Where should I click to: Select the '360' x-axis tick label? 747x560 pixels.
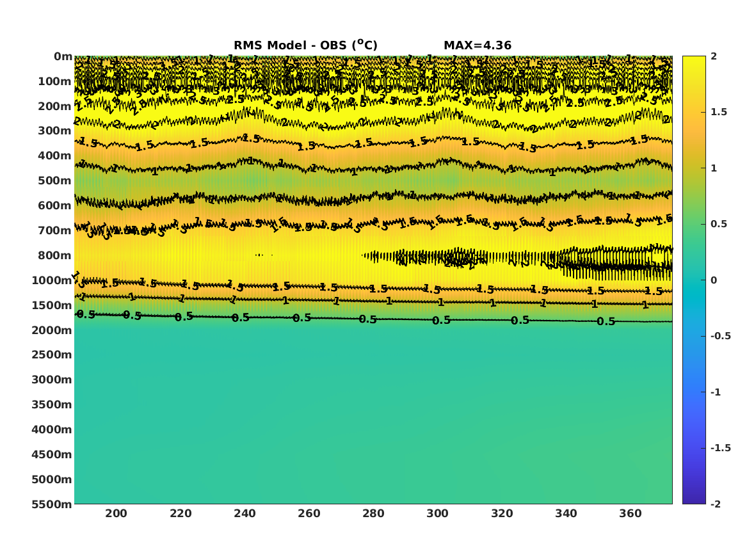631,513
